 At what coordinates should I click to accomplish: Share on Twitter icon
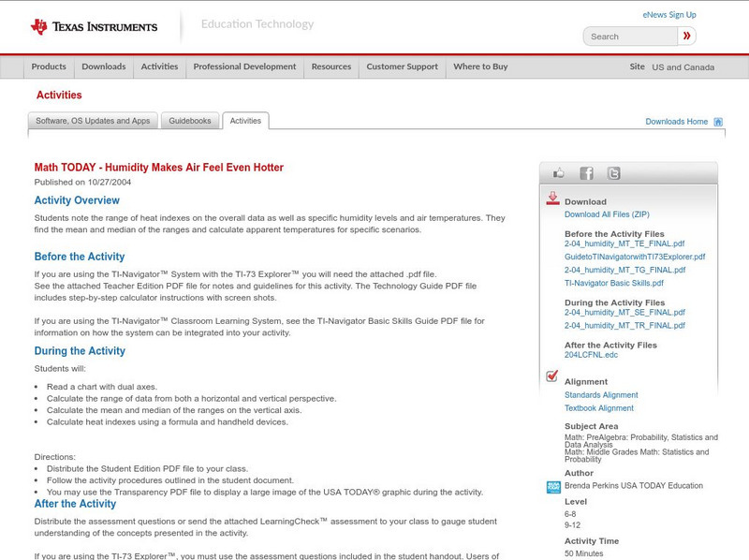(x=613, y=173)
